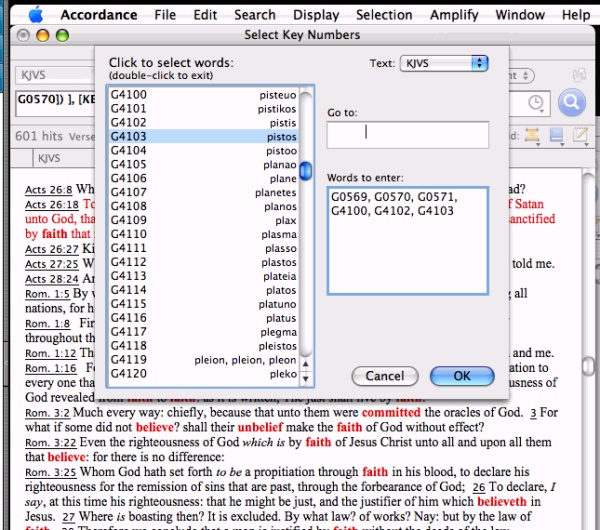The width and height of the screenshot is (600, 530).
Task: Click the OK button
Action: click(462, 376)
